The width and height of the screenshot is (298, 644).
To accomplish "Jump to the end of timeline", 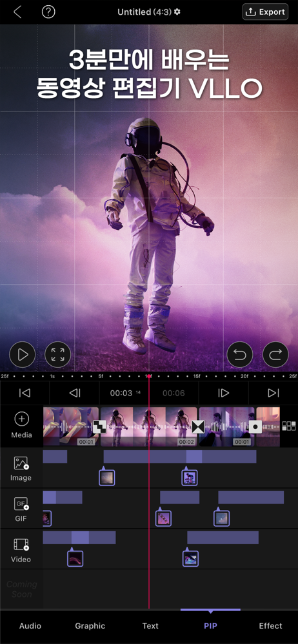I will coord(273,393).
